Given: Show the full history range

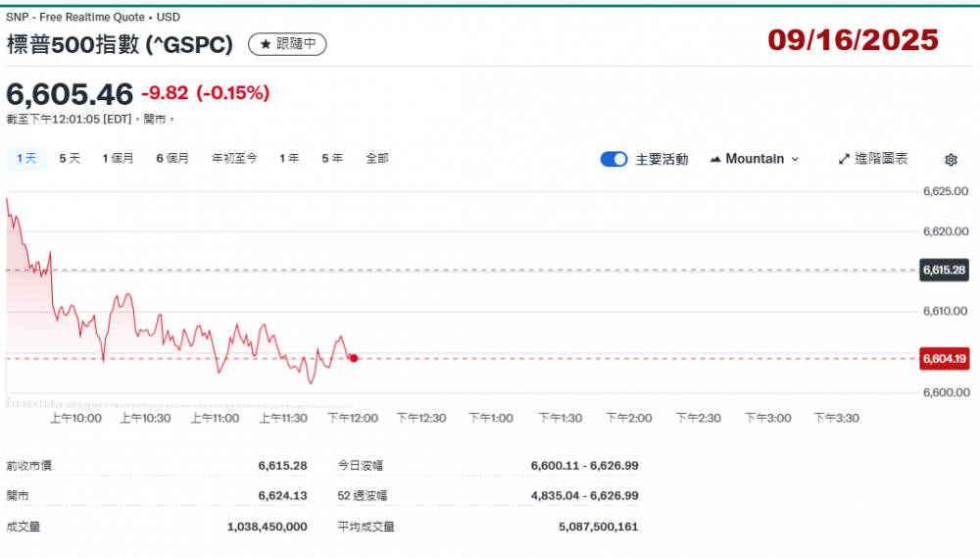Looking at the screenshot, I should click(x=377, y=158).
